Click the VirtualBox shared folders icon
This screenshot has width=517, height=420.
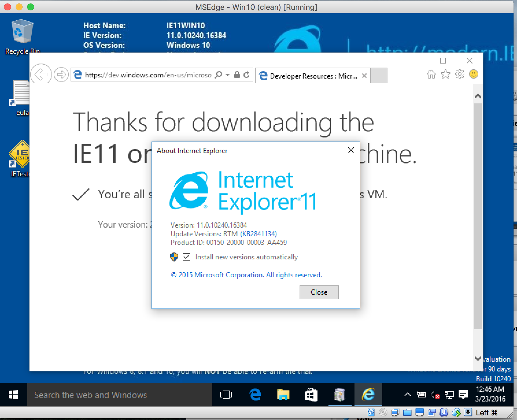pos(407,412)
